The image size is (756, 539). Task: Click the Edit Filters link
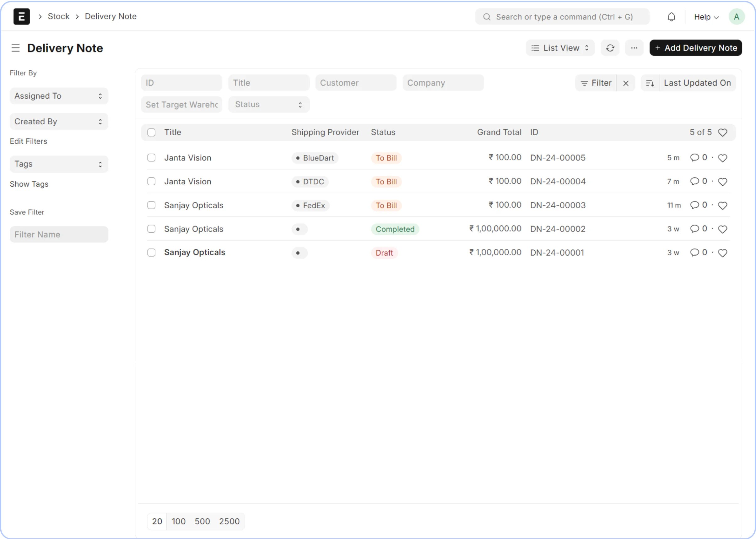[29, 141]
